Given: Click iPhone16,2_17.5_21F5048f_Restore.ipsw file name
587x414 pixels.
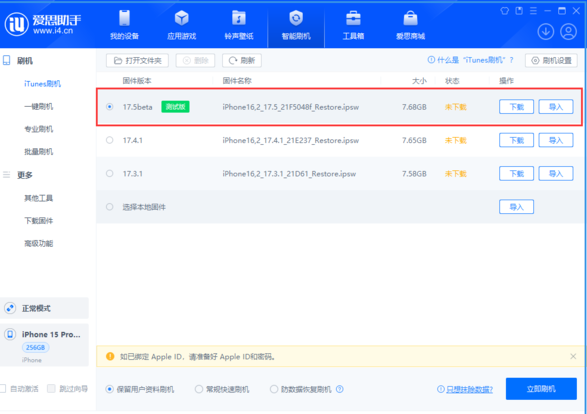Looking at the screenshot, I should coord(291,107).
